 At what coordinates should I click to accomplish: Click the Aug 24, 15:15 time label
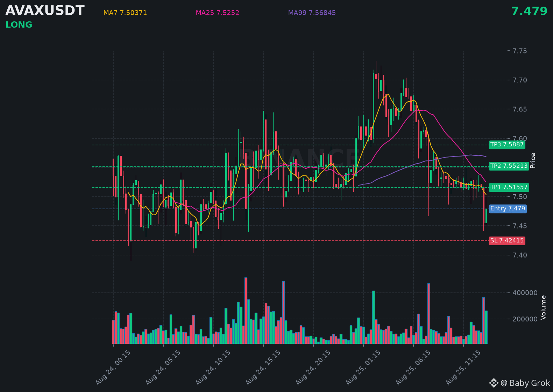click(x=263, y=368)
